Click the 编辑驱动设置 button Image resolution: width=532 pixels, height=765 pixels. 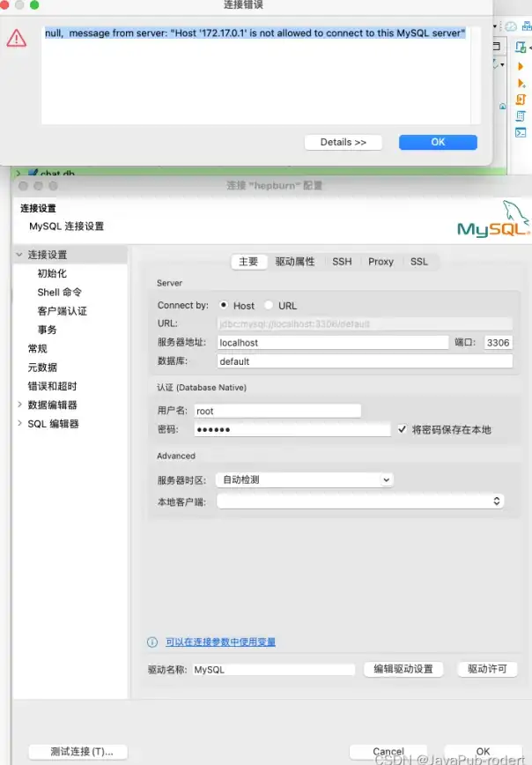pyautogui.click(x=403, y=669)
